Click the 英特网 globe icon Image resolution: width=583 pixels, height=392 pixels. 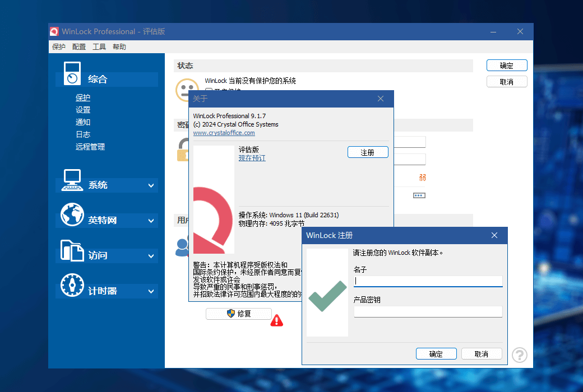72,214
